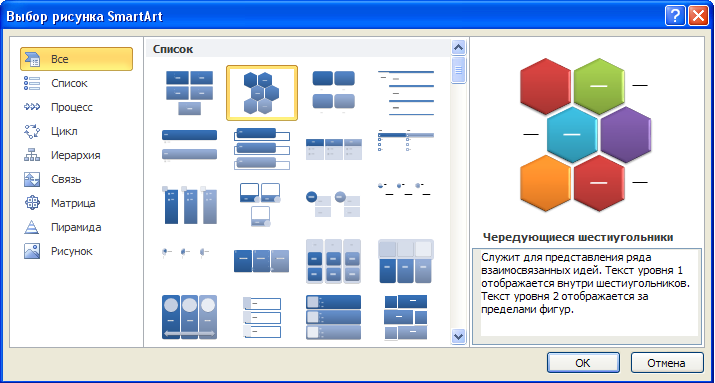Open dialog help with the question mark button
Viewport: 715px width, 383px height.
(675, 16)
